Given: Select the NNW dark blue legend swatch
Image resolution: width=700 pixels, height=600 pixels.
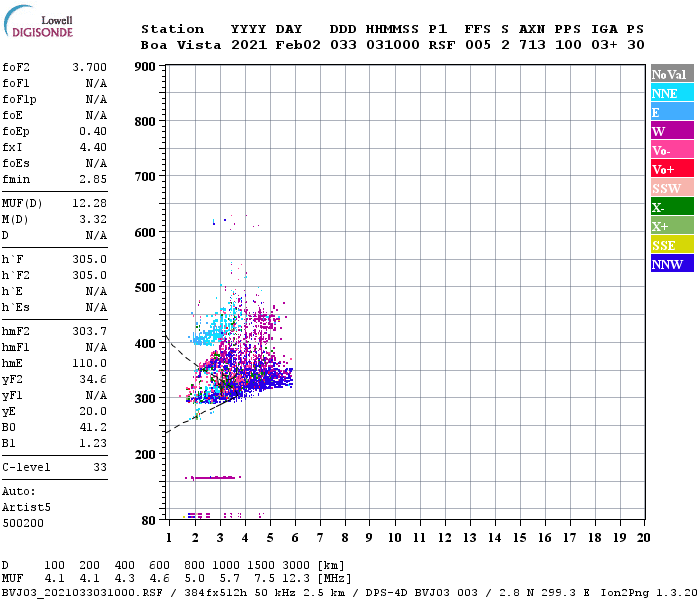Looking at the screenshot, I should tap(672, 264).
